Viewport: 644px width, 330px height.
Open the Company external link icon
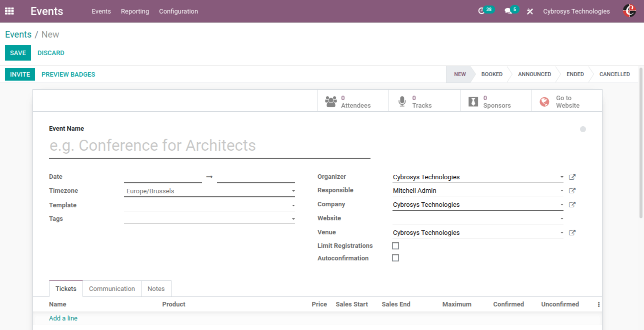(572, 204)
